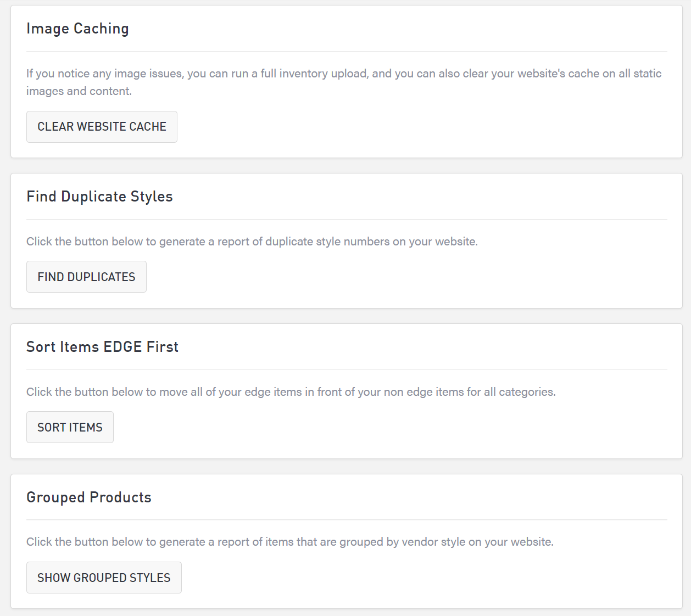Click the Grouped Products heading
691x616 pixels.
click(88, 497)
